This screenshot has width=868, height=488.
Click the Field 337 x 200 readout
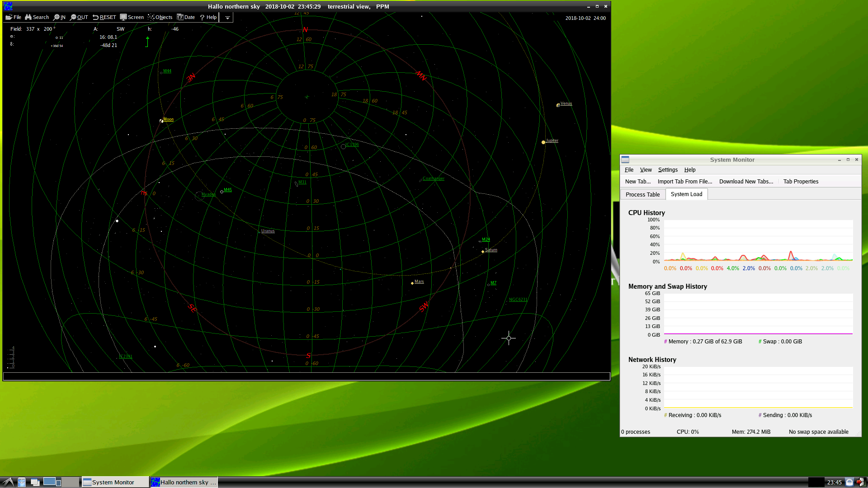(33, 29)
